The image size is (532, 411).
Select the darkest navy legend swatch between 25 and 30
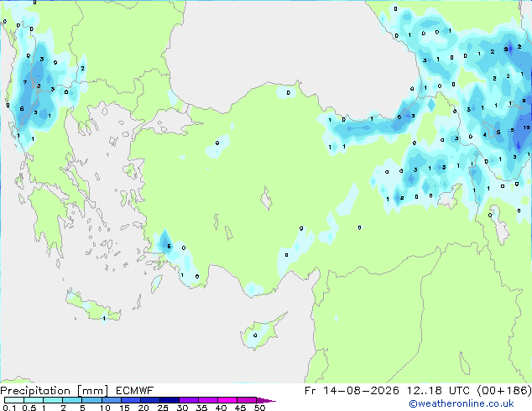170,400
